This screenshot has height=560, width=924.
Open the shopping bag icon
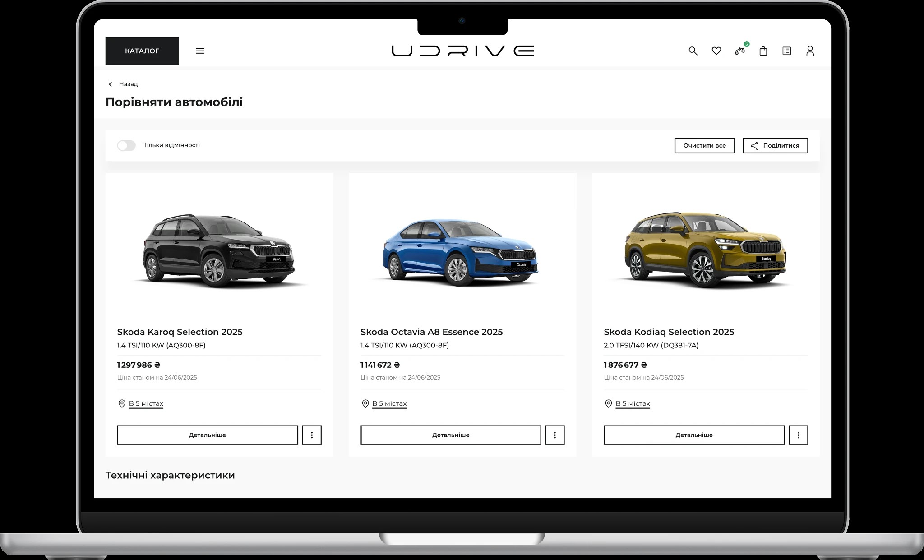pos(763,51)
